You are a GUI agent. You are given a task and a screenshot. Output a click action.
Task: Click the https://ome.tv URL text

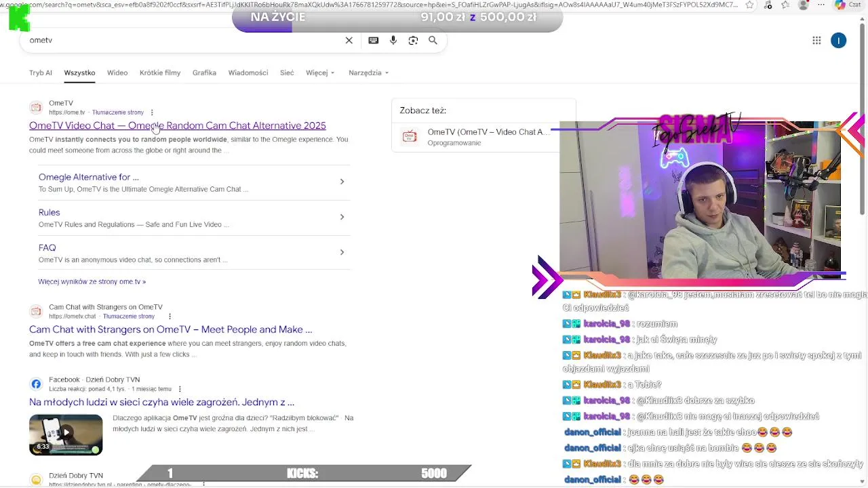click(x=67, y=113)
